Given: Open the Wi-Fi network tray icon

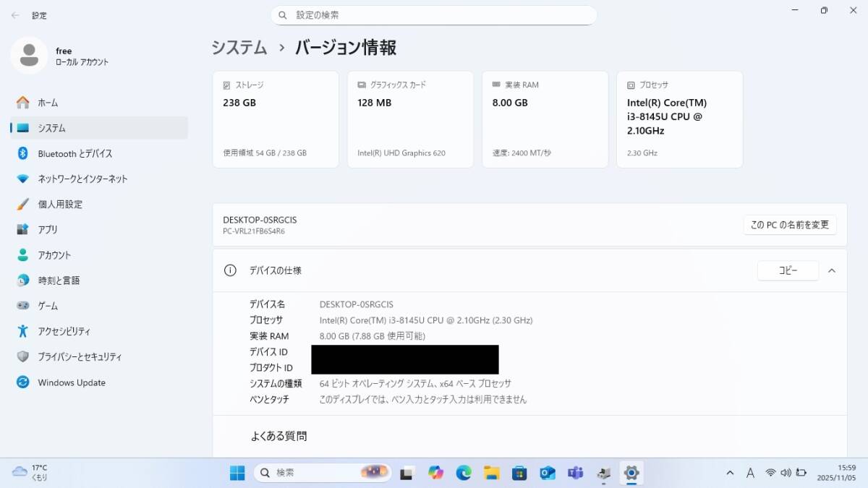Looking at the screenshot, I should coord(771,473).
